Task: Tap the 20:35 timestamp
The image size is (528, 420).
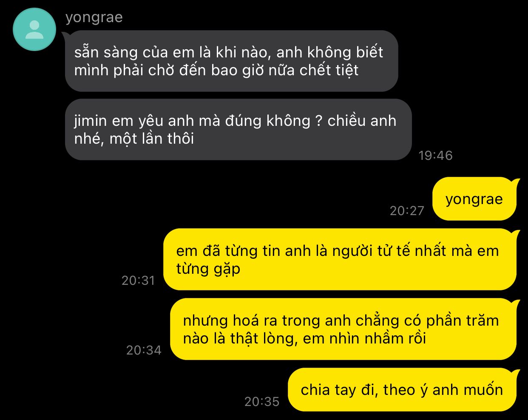Action: pyautogui.click(x=262, y=402)
